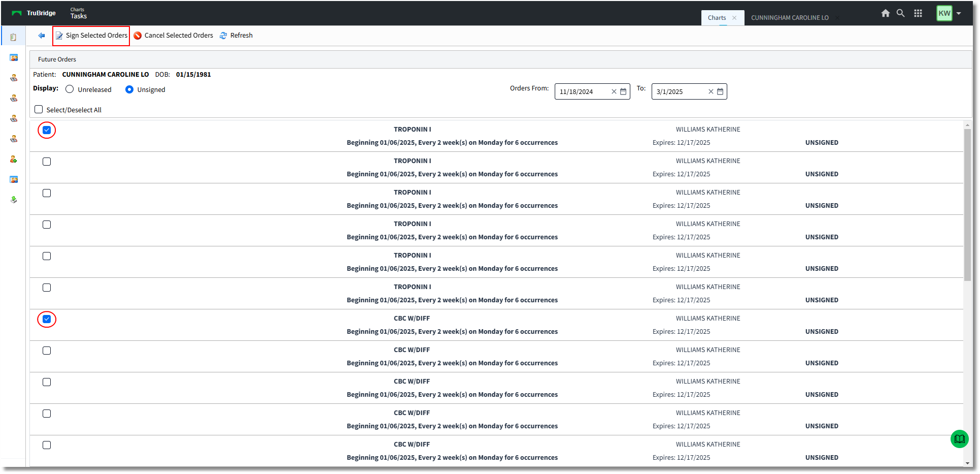Go to Home via the house icon
980x474 pixels.
(x=886, y=13)
